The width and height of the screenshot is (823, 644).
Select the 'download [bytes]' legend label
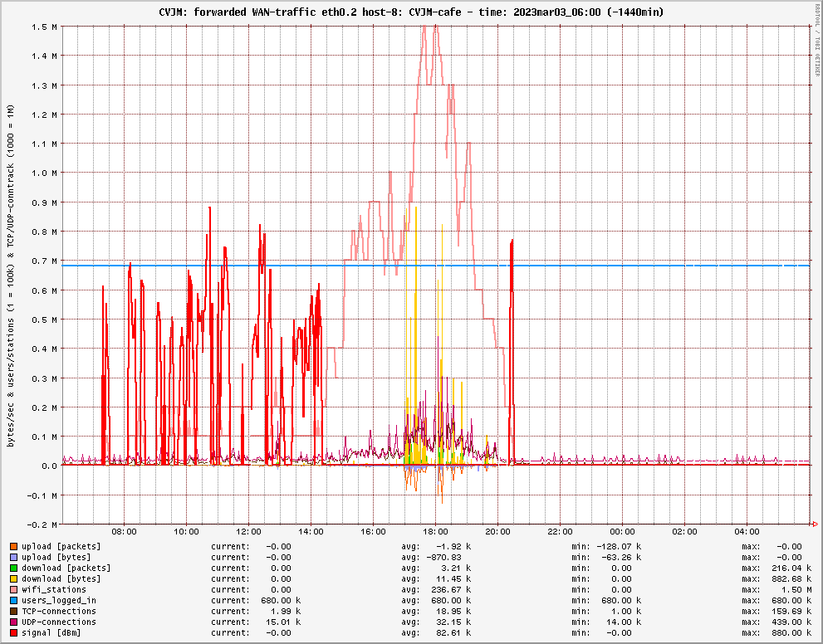point(61,579)
